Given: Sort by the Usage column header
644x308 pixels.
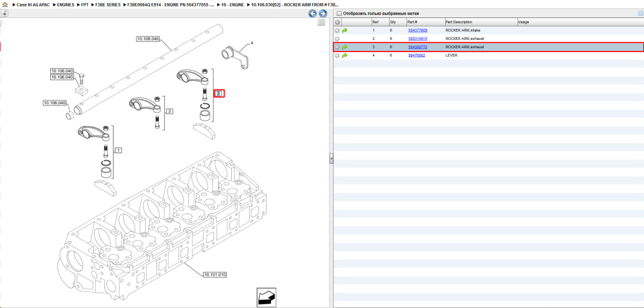Looking at the screenshot, I should 580,22.
